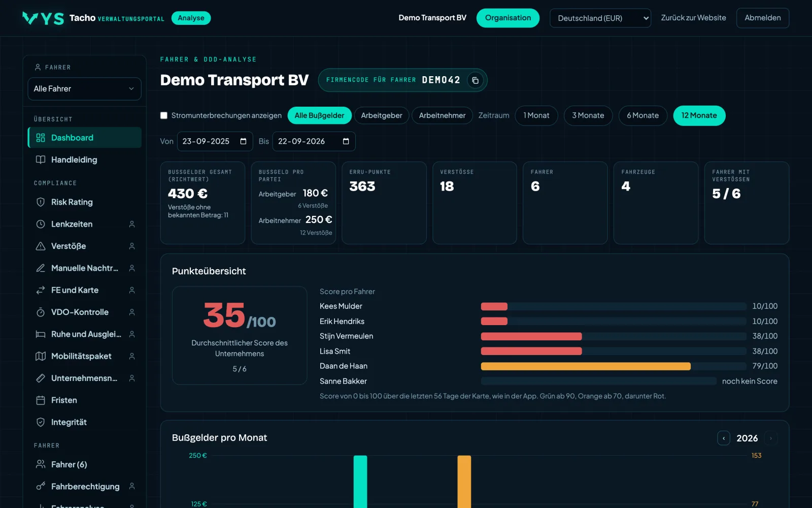Set period to 1 Monat
Screen dimensions: 812x508
(x=536, y=115)
